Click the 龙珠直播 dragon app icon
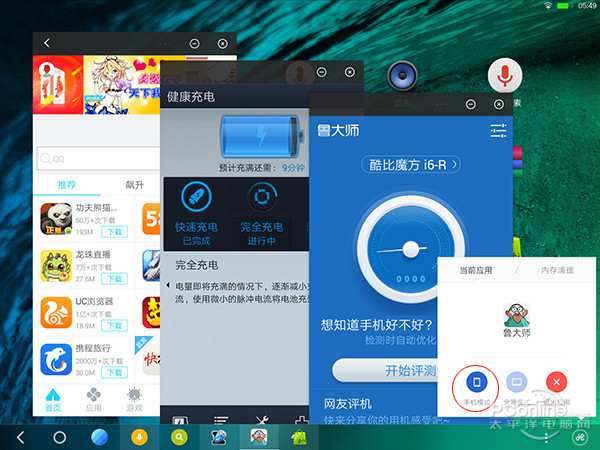The width and height of the screenshot is (600, 450). click(56, 266)
